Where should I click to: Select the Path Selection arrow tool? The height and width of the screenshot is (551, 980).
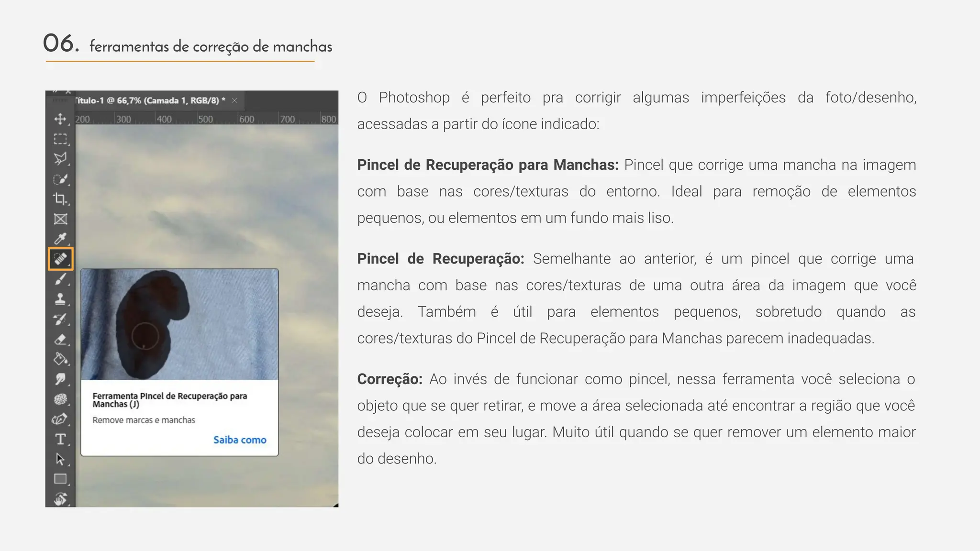pyautogui.click(x=60, y=459)
